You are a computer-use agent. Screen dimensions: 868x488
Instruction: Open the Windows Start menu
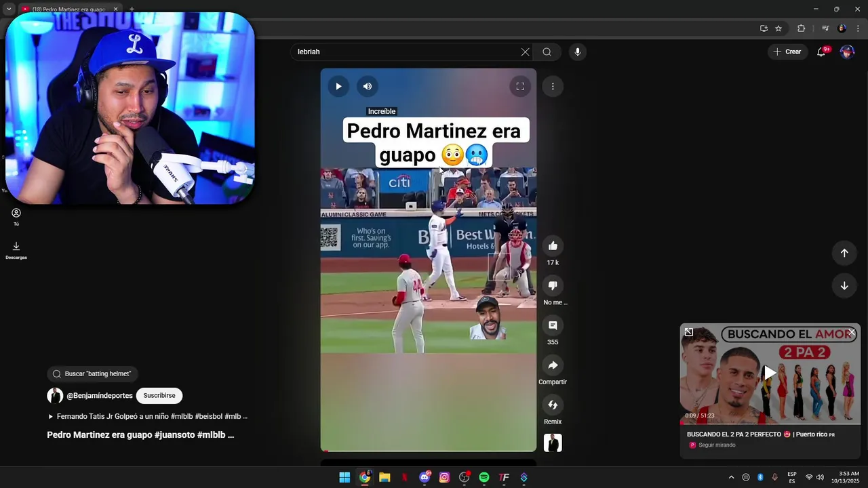pyautogui.click(x=344, y=477)
